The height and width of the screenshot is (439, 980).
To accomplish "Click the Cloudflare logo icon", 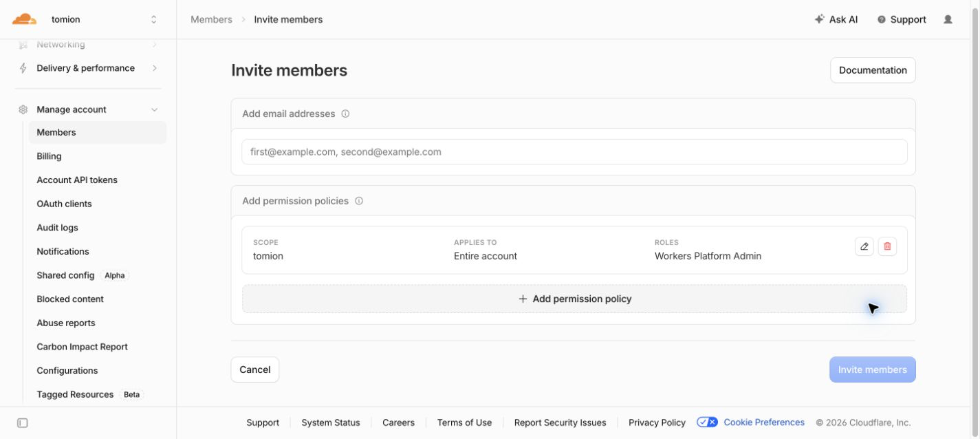I will click(x=25, y=19).
